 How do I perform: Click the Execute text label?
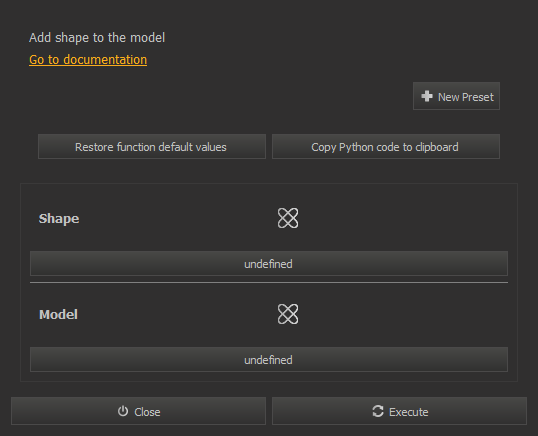point(408,412)
